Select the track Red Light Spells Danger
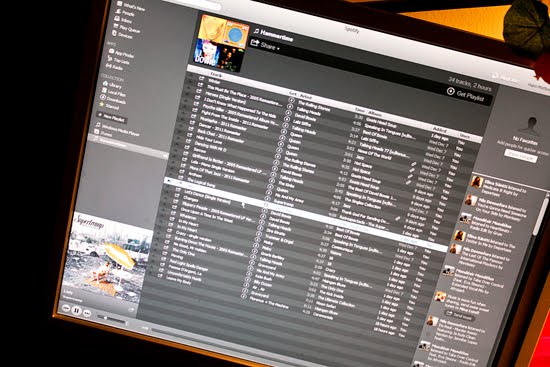The width and height of the screenshot is (550, 367). [188, 264]
